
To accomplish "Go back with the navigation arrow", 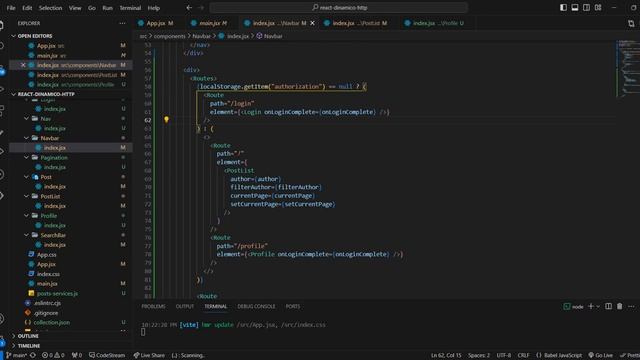I will click(189, 7).
